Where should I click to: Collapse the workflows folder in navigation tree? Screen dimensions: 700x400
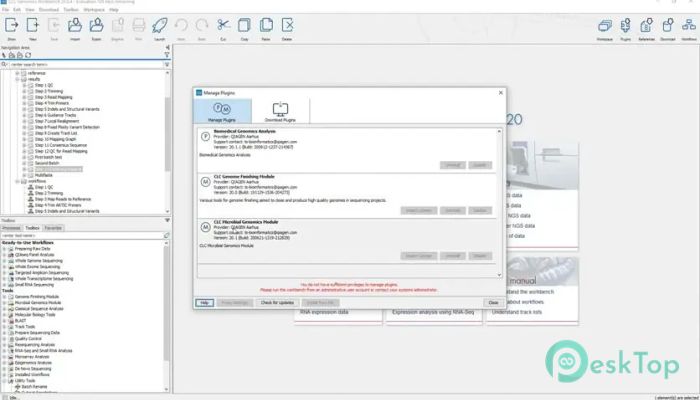17,181
